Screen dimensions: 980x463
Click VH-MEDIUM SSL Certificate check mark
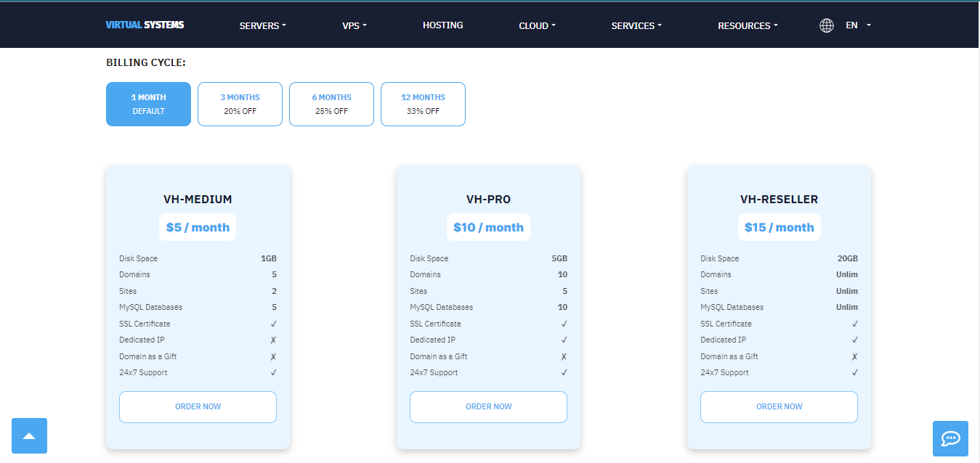tap(273, 324)
